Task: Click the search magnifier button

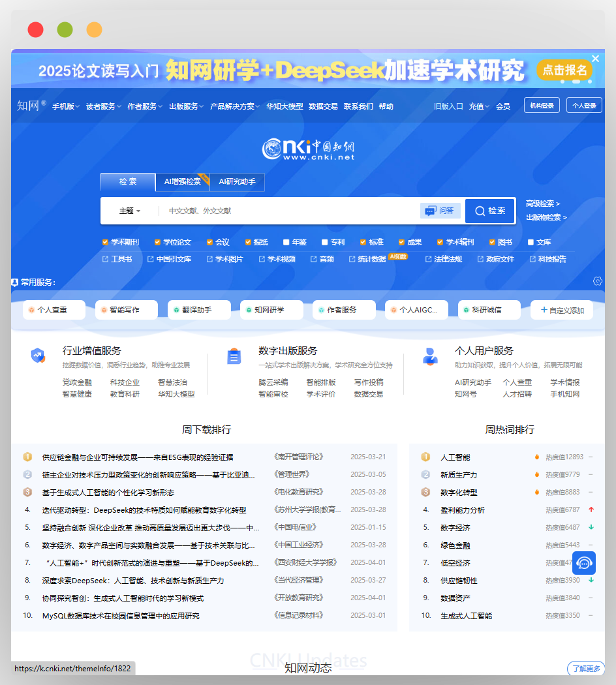Action: pos(490,211)
